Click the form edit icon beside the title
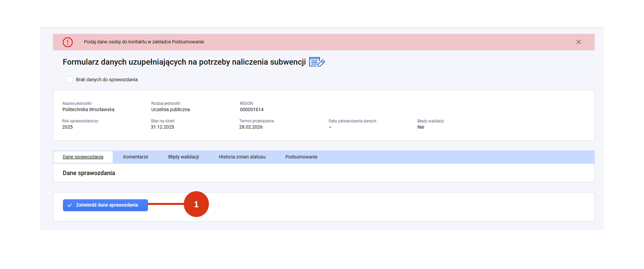644x269 pixels. pyautogui.click(x=316, y=62)
